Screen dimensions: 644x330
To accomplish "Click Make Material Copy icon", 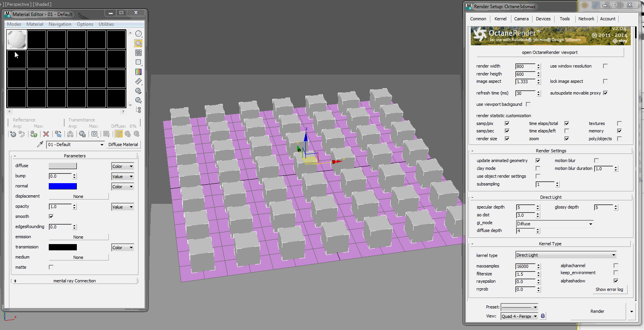I will [58, 134].
